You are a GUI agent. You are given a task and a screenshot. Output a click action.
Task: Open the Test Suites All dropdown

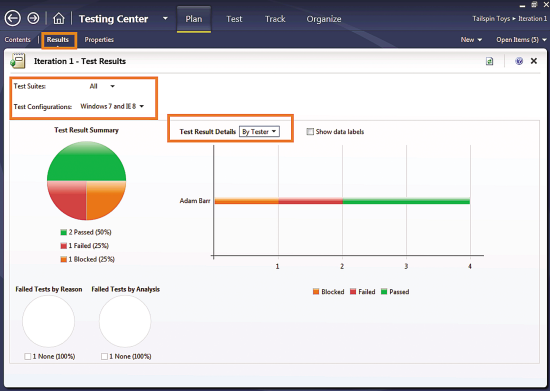[102, 86]
